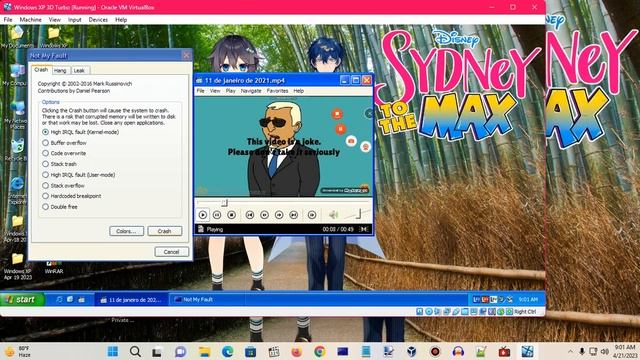
Task: Open media player File menu
Action: 200,91
